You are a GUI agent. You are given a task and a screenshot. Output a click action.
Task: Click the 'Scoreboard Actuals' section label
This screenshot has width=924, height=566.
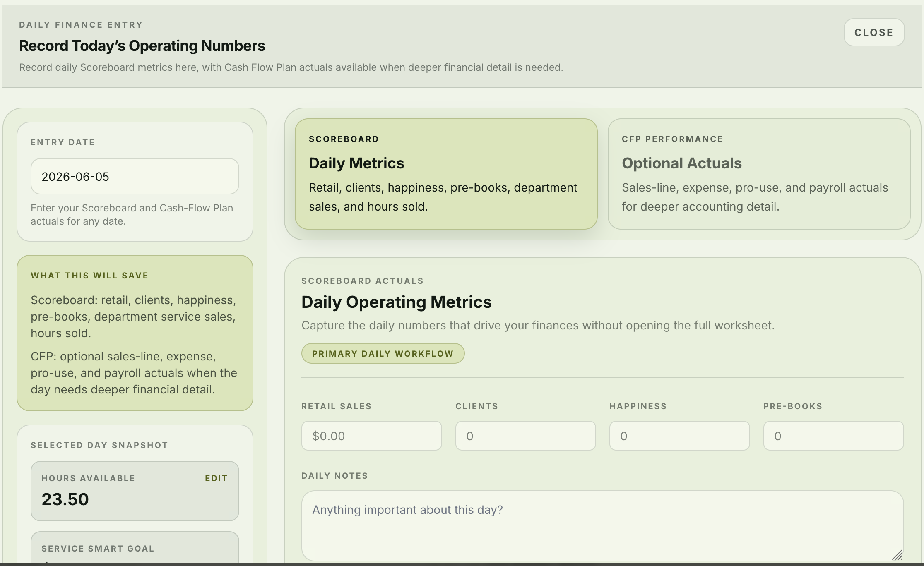tap(363, 281)
